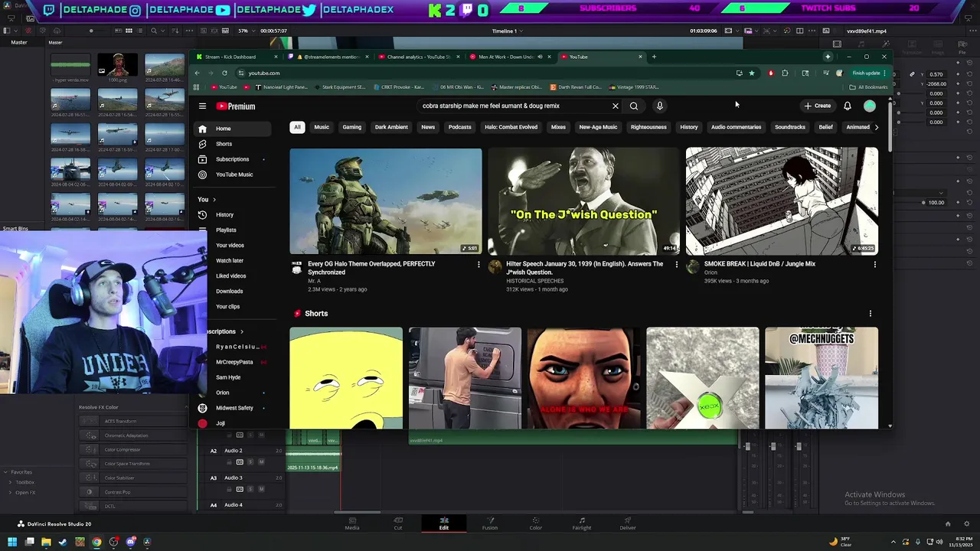This screenshot has height=551, width=980.
Task: Open Watch later in YouTube sidebar
Action: [x=229, y=261]
